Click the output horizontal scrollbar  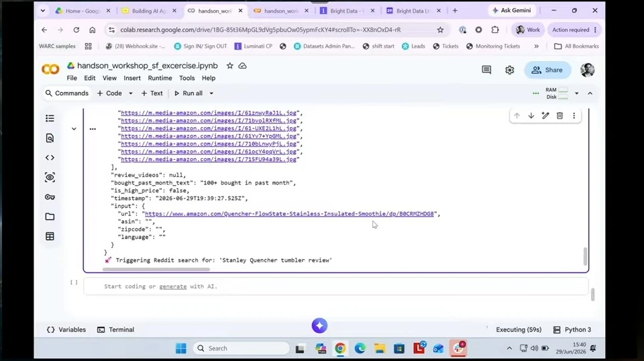(156, 270)
